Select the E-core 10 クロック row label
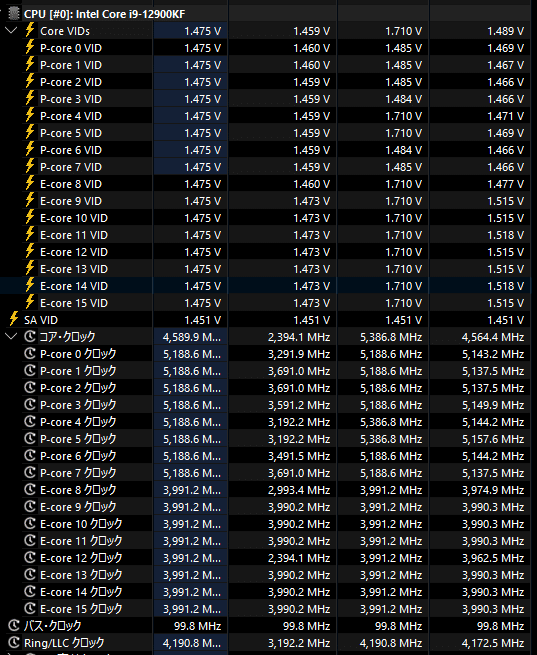Screen dimensions: 537x655 point(81,524)
